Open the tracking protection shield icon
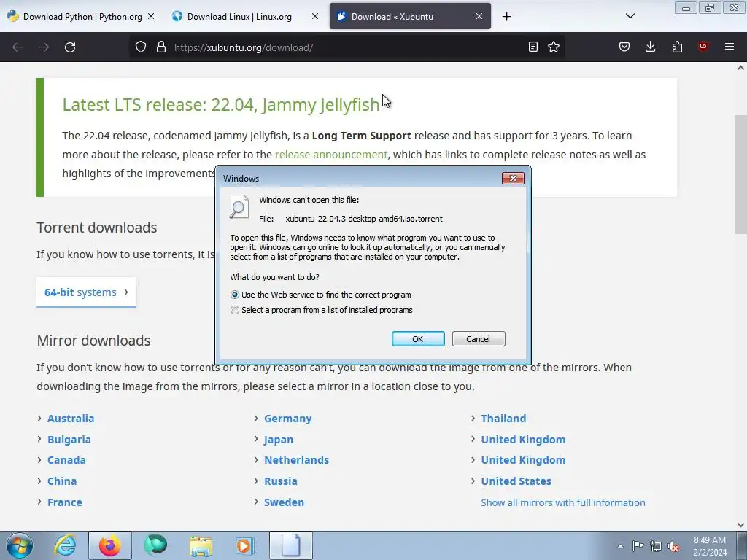This screenshot has width=747, height=560. point(141,47)
